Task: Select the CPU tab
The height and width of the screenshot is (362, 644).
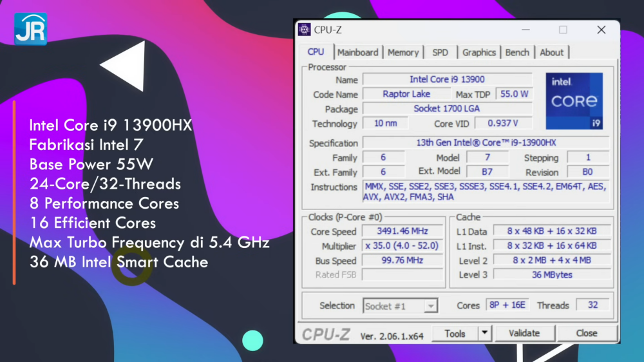Action: (316, 52)
